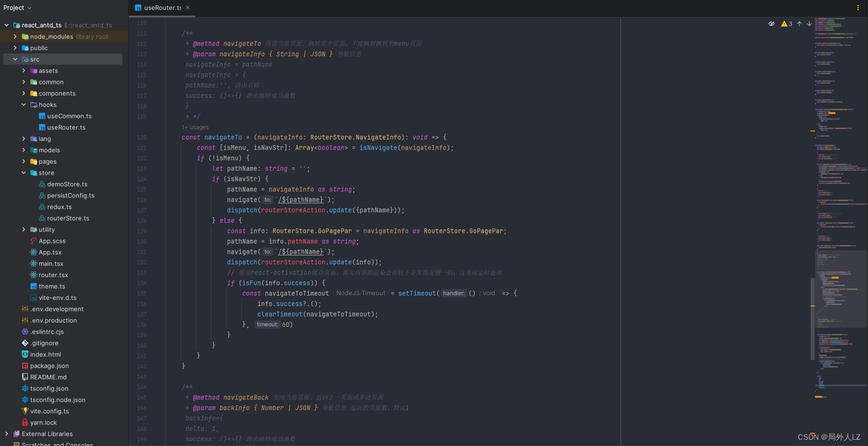Open persistConfig.ts file
Screen dimensions: 868x446
[71, 195]
